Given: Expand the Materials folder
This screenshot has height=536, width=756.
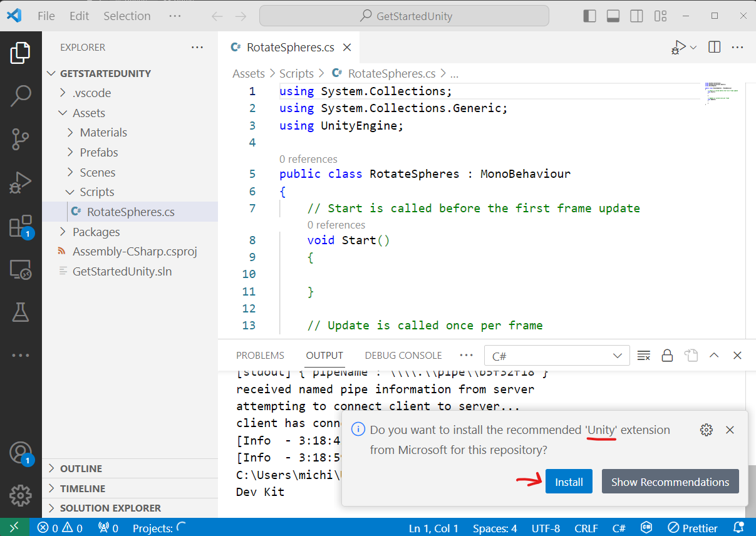Looking at the screenshot, I should tap(130, 133).
